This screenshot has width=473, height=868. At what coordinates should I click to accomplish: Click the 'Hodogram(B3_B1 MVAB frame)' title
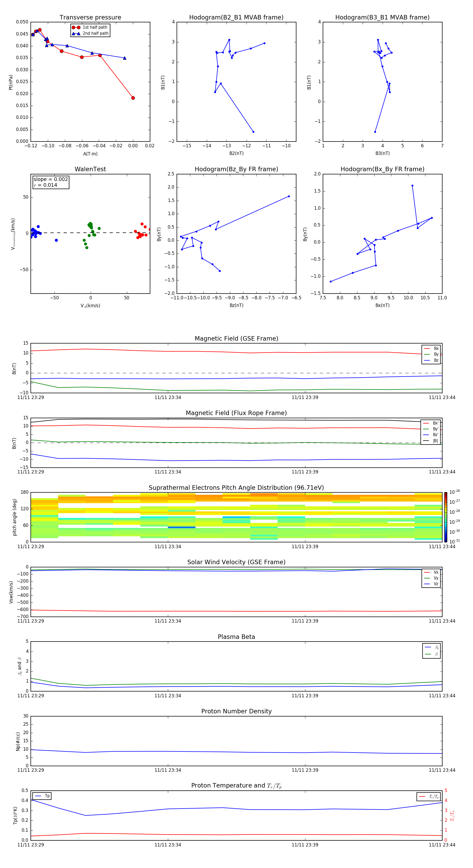[382, 17]
